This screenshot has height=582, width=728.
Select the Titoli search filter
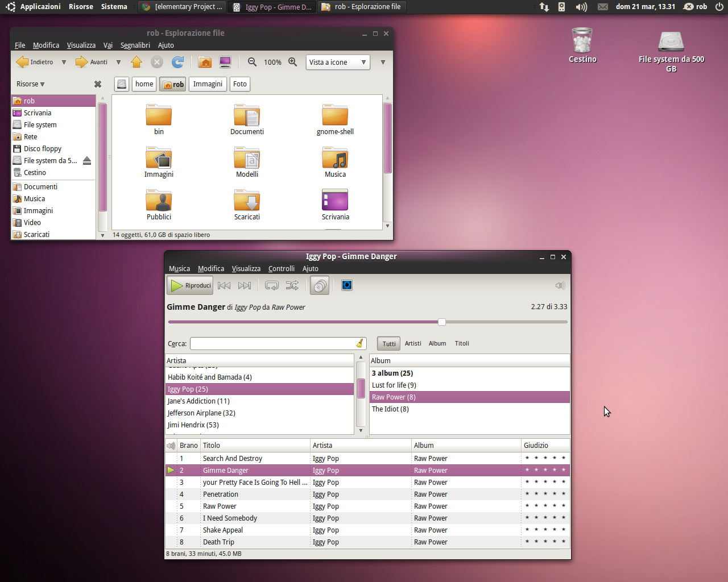tap(462, 343)
